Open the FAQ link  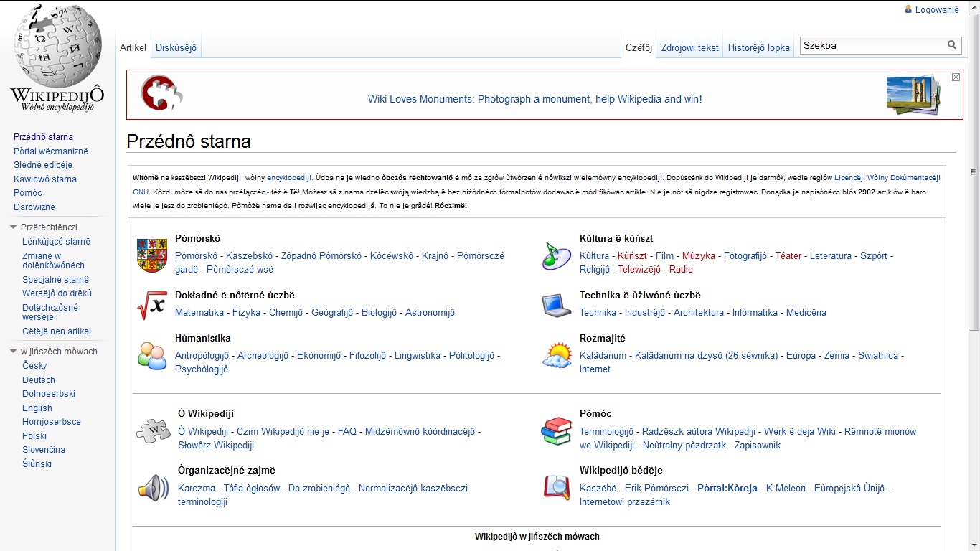click(347, 432)
